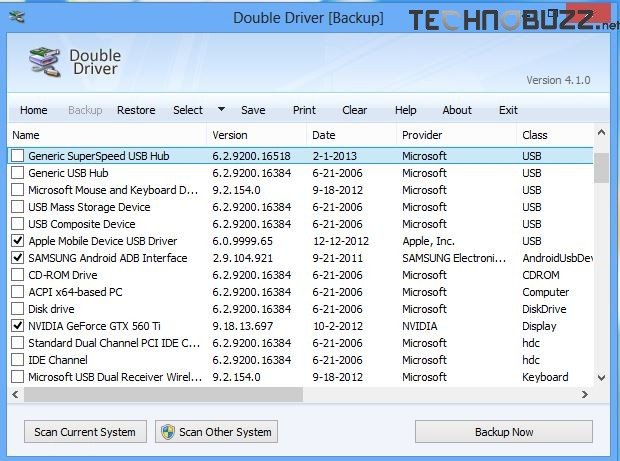Click the Version 4.1.0 label

[558, 80]
